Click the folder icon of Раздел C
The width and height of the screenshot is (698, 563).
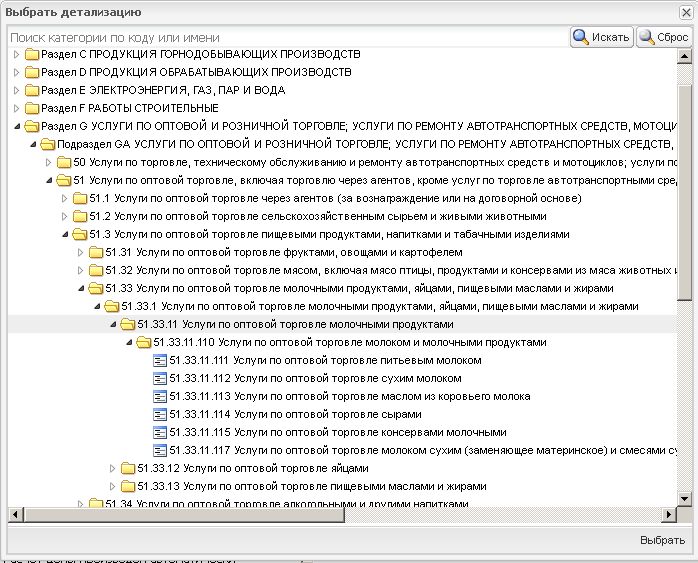pyautogui.click(x=32, y=54)
